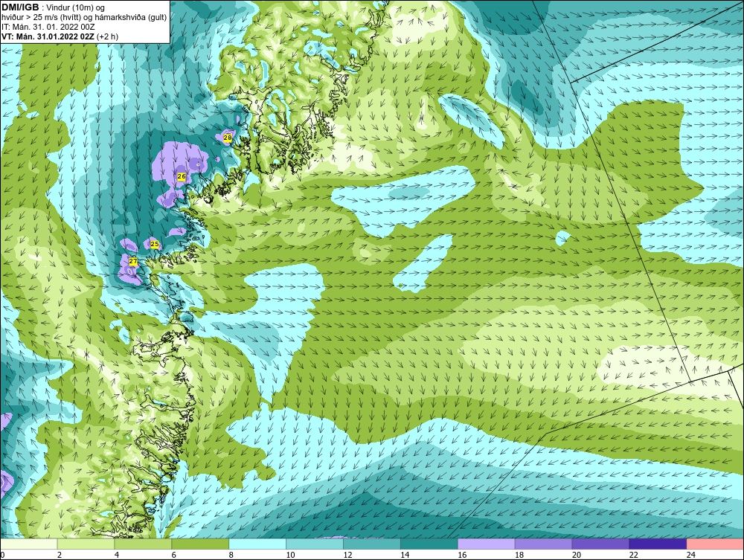This screenshot has width=744, height=560.
Task: Click the palest 0–2 m/s color swatch
Action: click(x=28, y=544)
